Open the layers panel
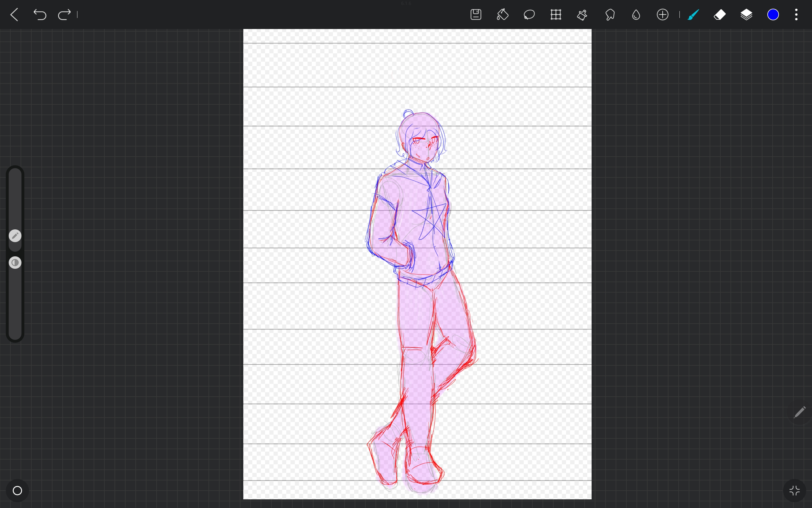 coord(746,15)
